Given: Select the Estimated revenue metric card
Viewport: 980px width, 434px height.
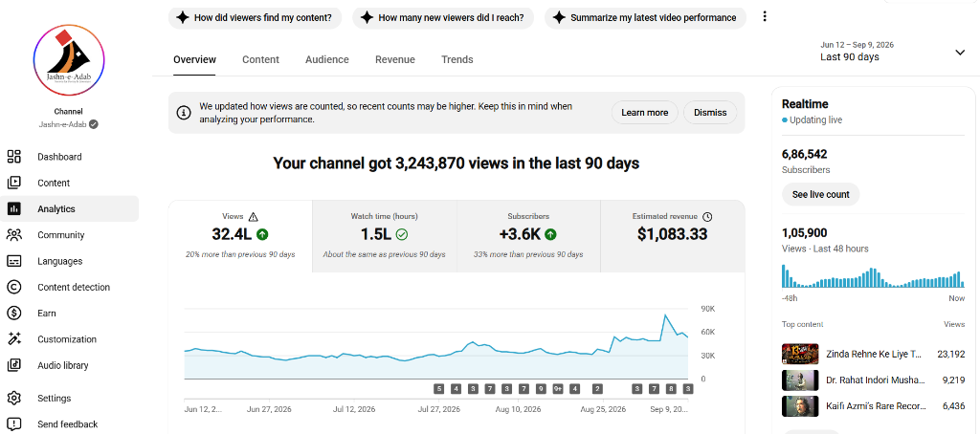Looking at the screenshot, I should click(x=673, y=236).
